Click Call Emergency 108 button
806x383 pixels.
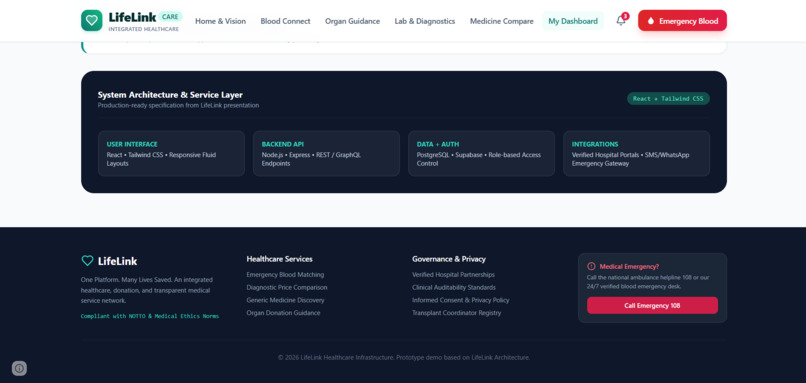click(652, 305)
